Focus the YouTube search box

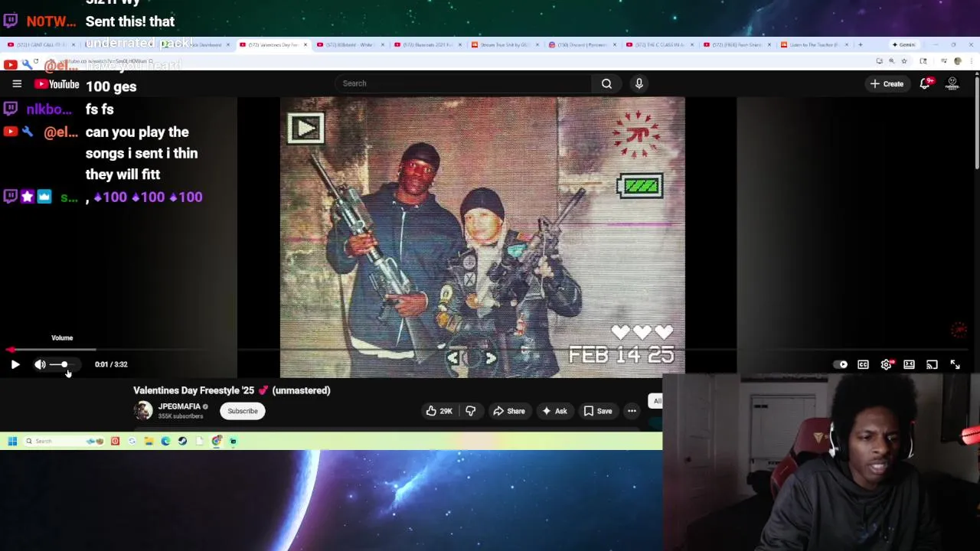pyautogui.click(x=463, y=83)
